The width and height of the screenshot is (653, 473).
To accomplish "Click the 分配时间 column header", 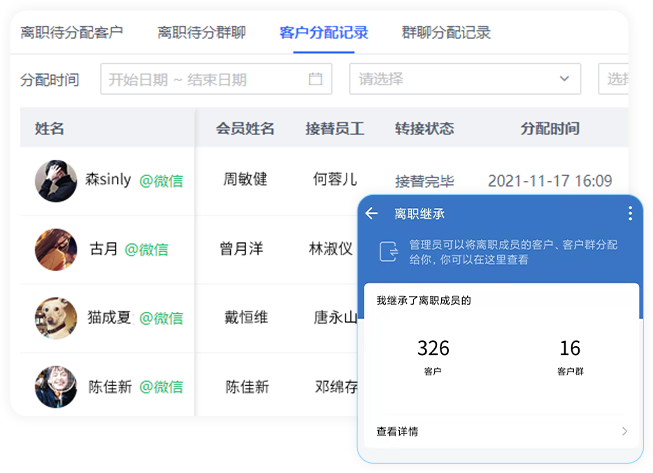I will (x=550, y=128).
